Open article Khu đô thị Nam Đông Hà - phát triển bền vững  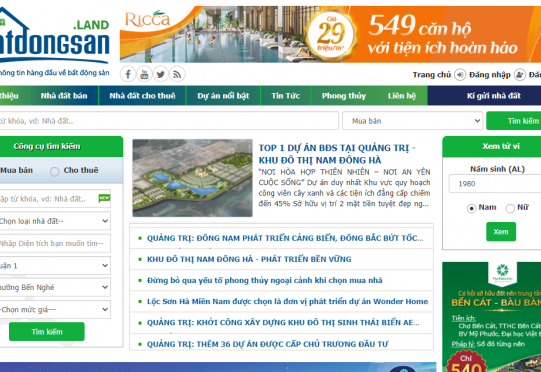(249, 259)
